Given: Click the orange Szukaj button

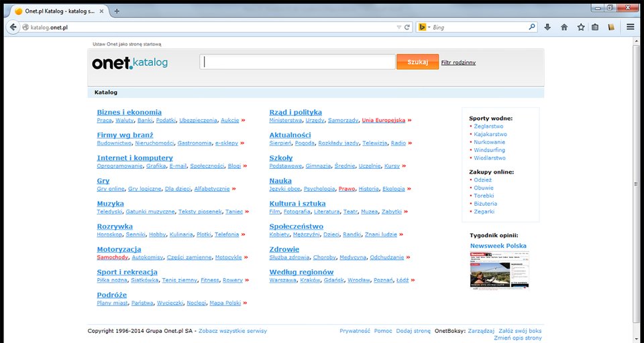Looking at the screenshot, I should [417, 62].
